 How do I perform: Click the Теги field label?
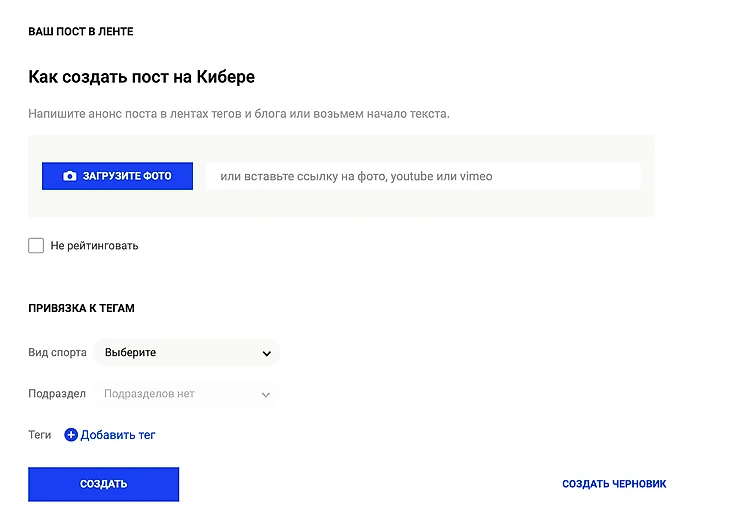(40, 435)
